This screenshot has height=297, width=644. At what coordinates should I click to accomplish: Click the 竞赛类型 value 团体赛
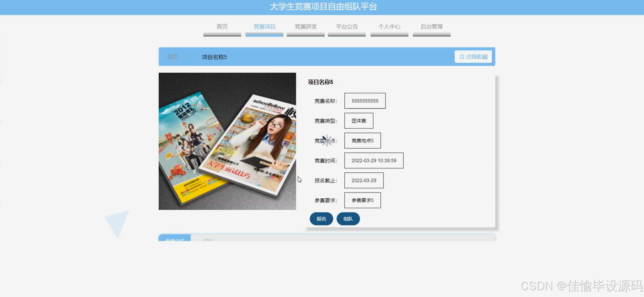point(359,121)
